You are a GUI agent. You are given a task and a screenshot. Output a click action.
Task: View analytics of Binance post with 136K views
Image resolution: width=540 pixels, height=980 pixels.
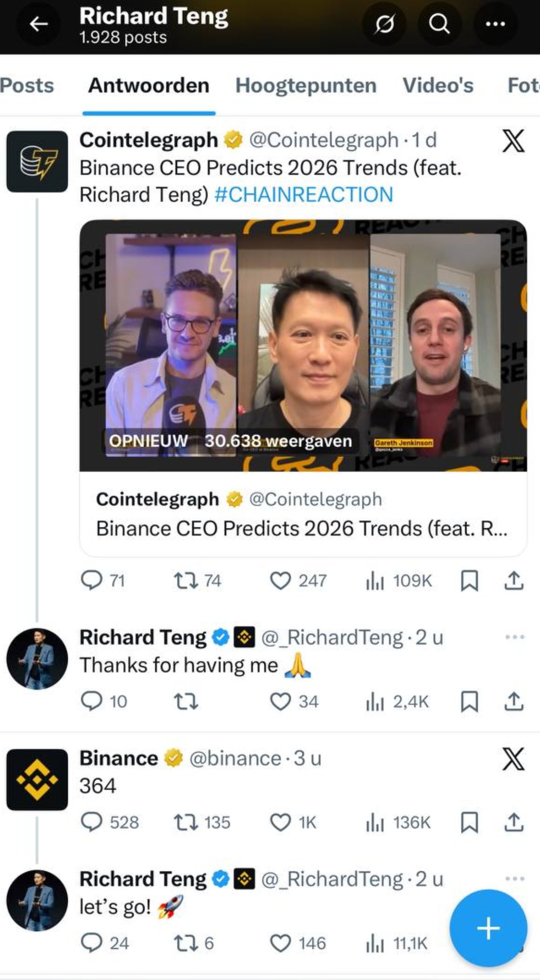click(x=374, y=822)
